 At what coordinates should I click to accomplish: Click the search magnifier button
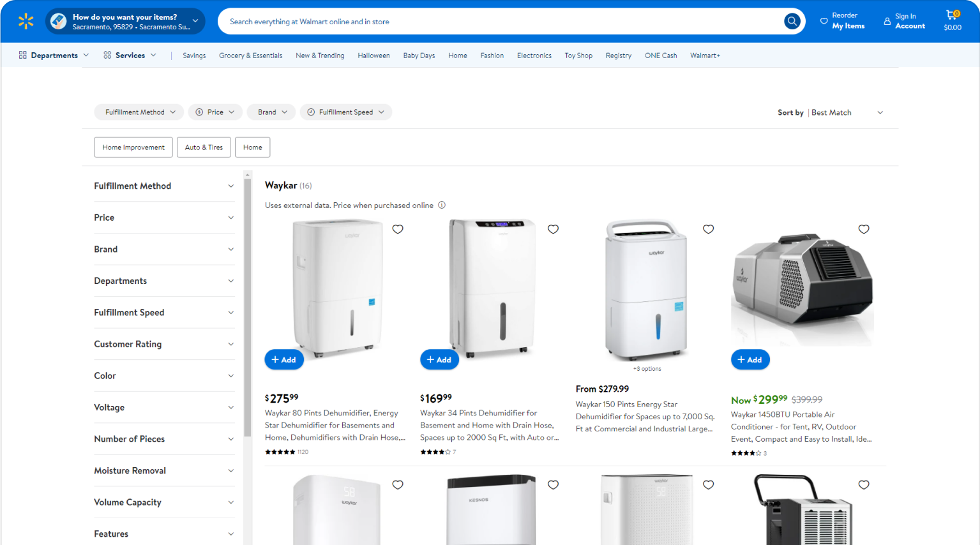(792, 21)
